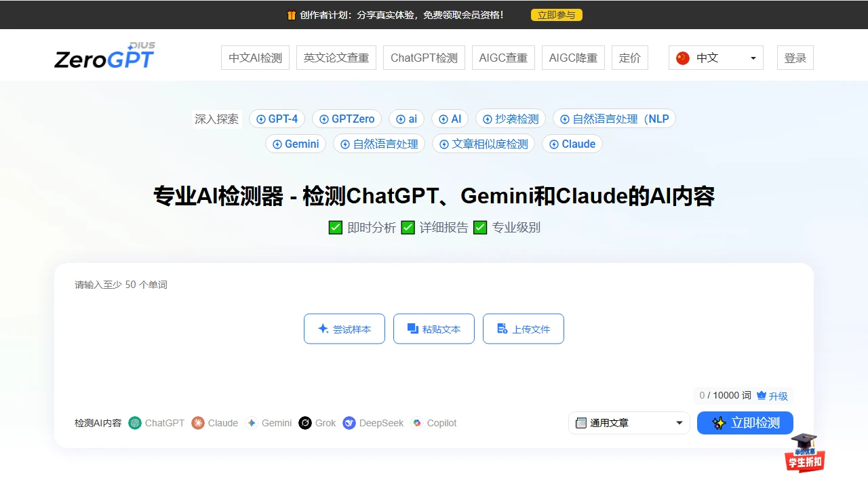Image resolution: width=868 pixels, height=488 pixels.
Task: Click the ZeroGPT Plus logo
Action: click(x=104, y=58)
